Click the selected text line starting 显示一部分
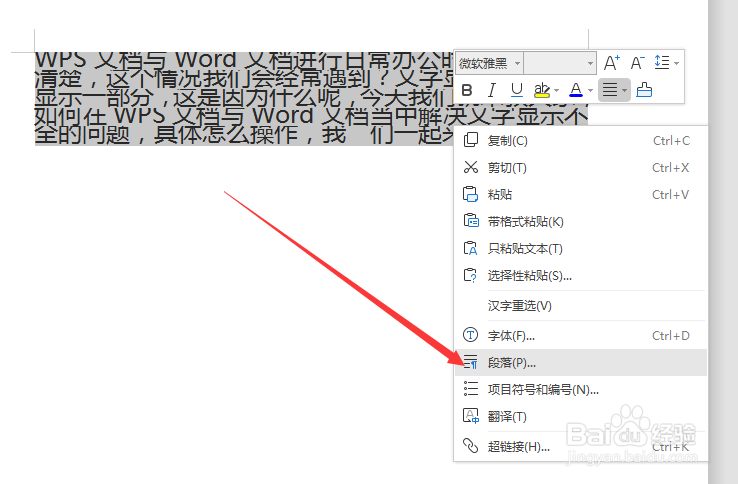Screen dimensions: 738x484 [244, 98]
